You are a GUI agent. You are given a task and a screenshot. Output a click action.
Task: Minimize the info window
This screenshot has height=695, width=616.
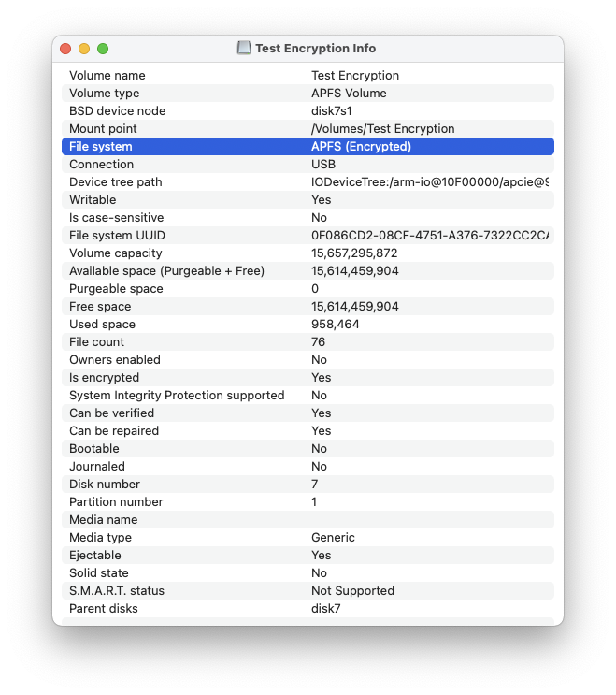tap(84, 49)
